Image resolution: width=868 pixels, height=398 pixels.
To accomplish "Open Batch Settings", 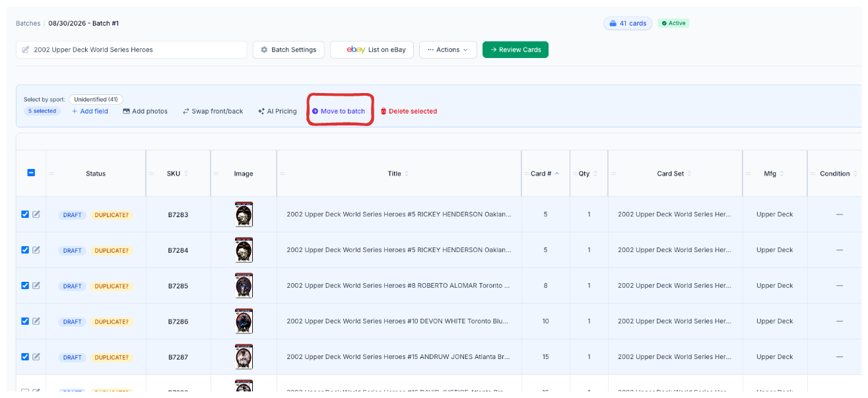I will pyautogui.click(x=288, y=50).
